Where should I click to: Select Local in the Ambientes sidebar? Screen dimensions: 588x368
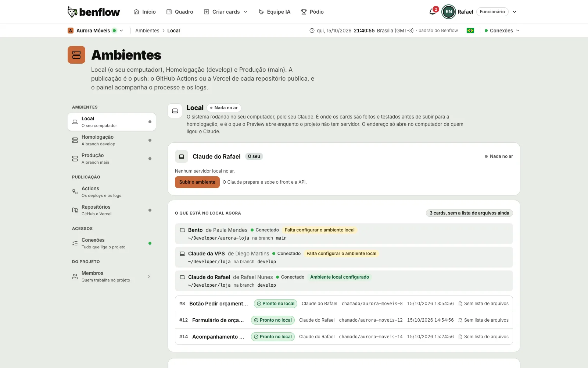click(x=112, y=122)
